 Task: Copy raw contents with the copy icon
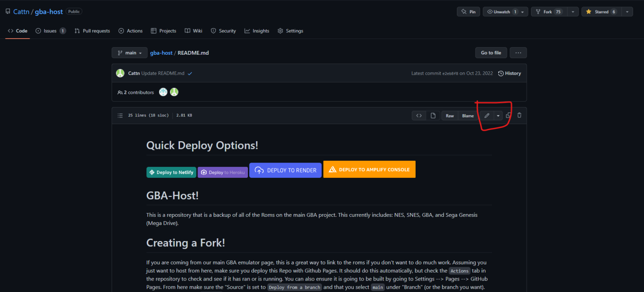click(x=509, y=116)
